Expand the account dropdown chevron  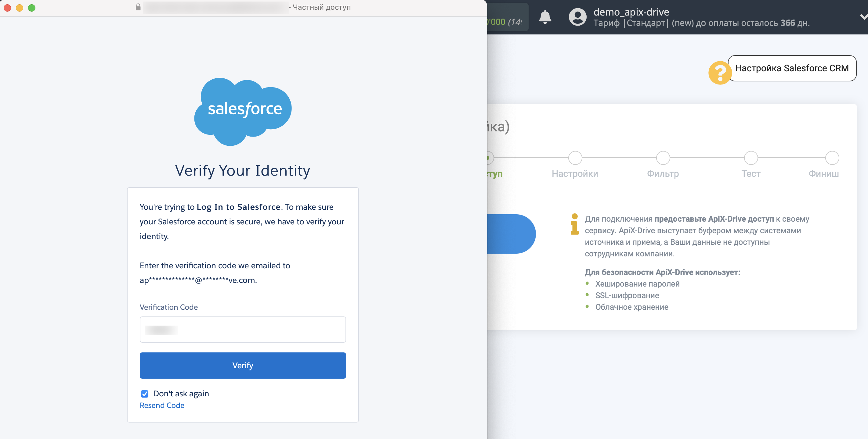coord(863,17)
